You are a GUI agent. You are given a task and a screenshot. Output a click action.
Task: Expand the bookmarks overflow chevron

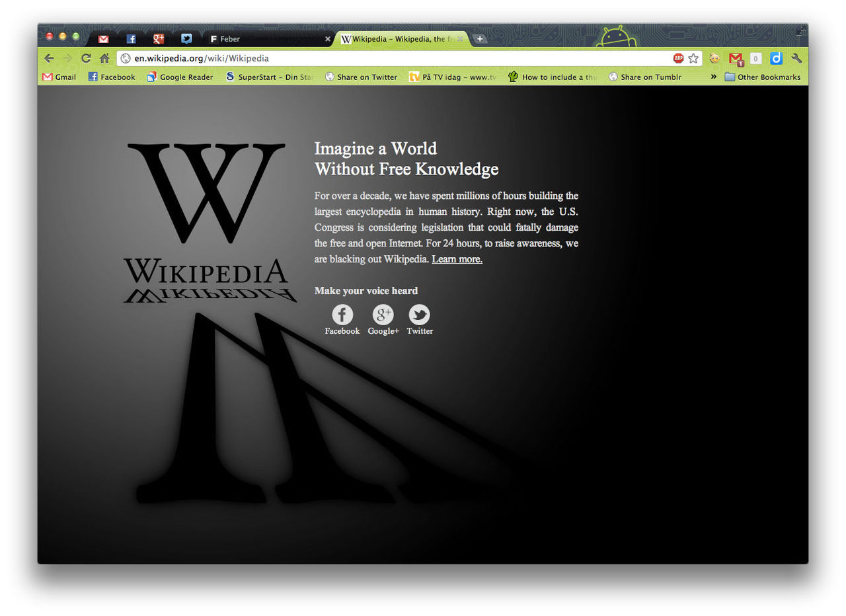point(712,77)
